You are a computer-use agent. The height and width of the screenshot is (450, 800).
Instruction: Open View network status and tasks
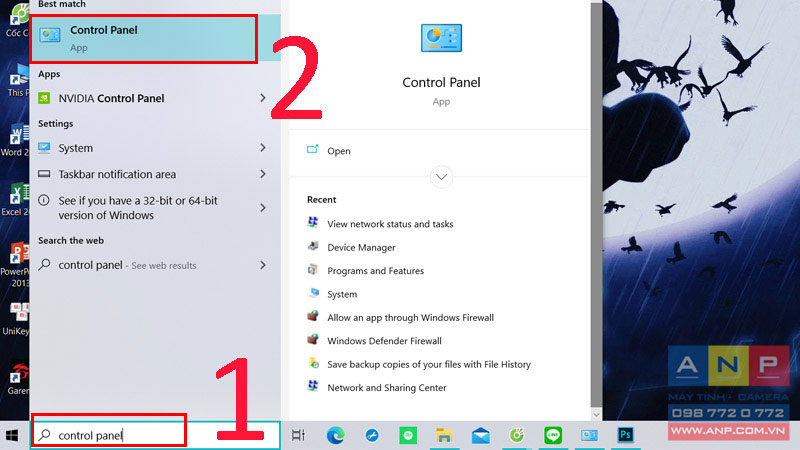coord(390,224)
